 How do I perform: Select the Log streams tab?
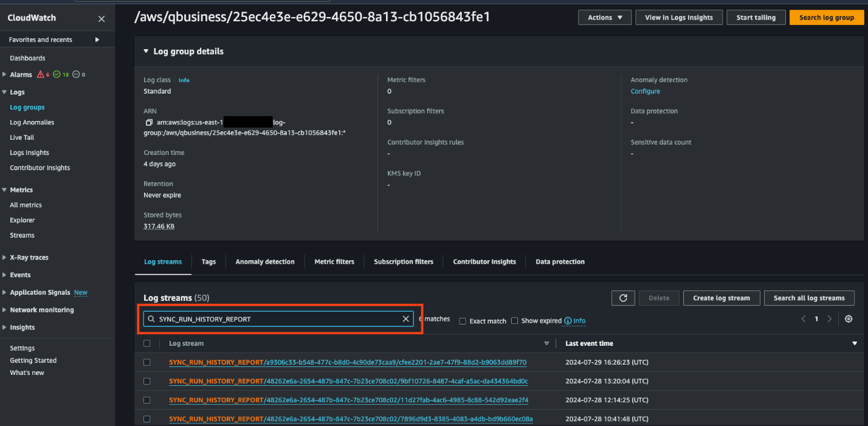(163, 262)
